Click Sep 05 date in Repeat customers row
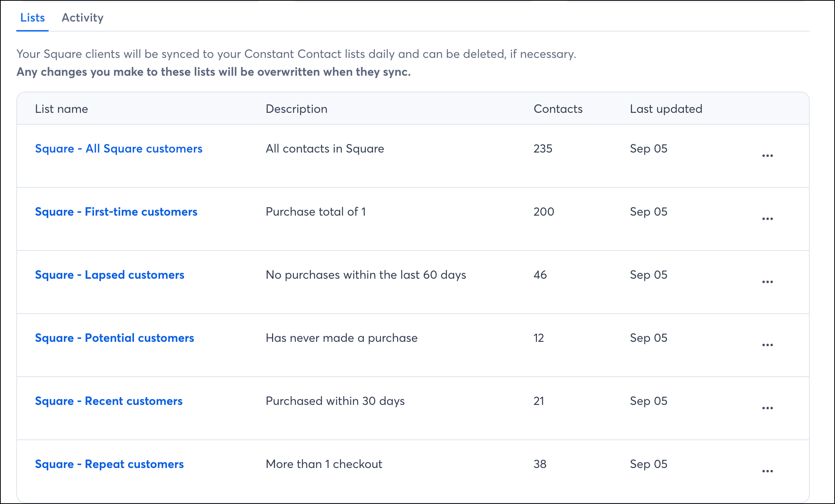 [648, 464]
